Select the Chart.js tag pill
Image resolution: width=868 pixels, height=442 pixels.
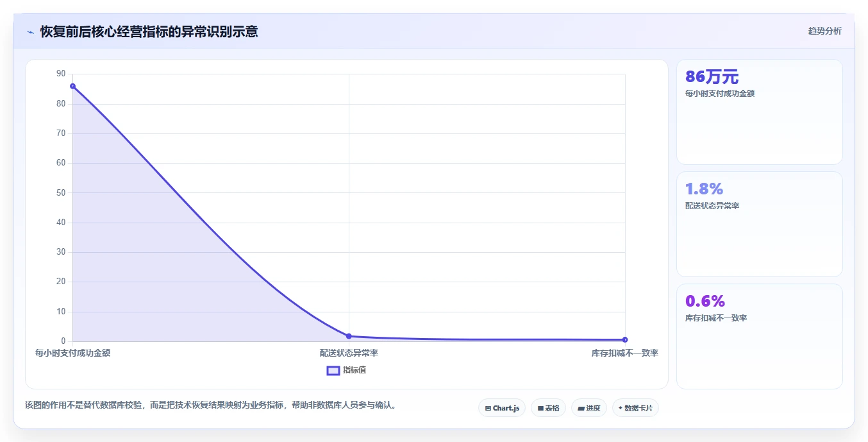coord(502,408)
